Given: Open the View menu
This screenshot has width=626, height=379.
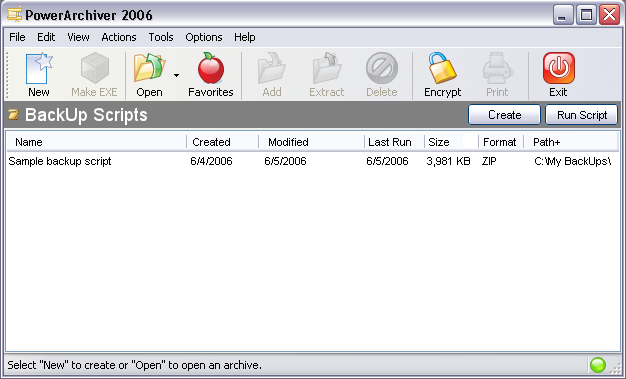Looking at the screenshot, I should click(78, 37).
